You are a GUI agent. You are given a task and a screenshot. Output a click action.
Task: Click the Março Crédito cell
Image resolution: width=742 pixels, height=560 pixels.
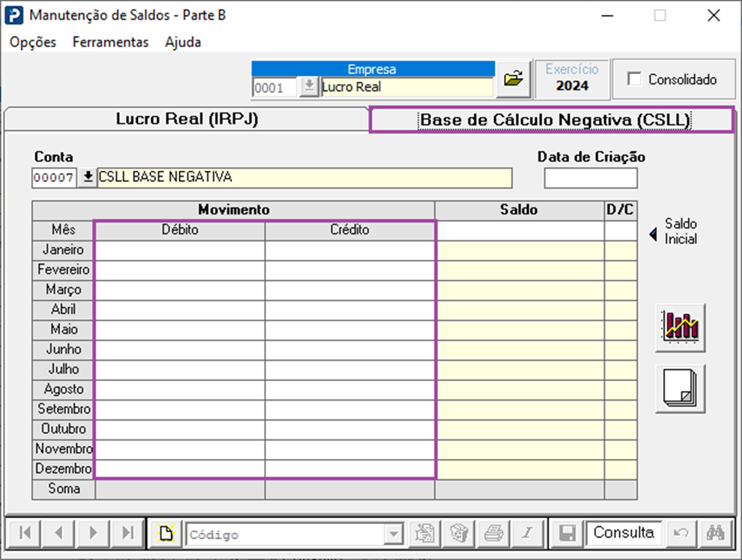click(350, 290)
